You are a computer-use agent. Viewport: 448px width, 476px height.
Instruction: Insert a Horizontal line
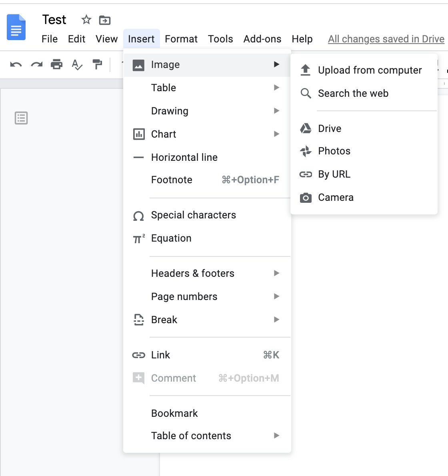point(184,157)
